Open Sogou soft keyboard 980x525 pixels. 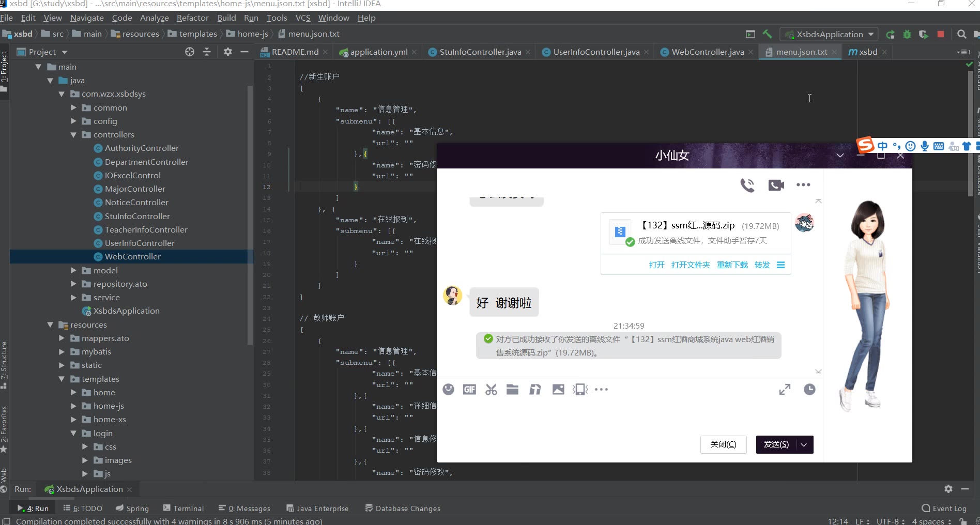[939, 146]
